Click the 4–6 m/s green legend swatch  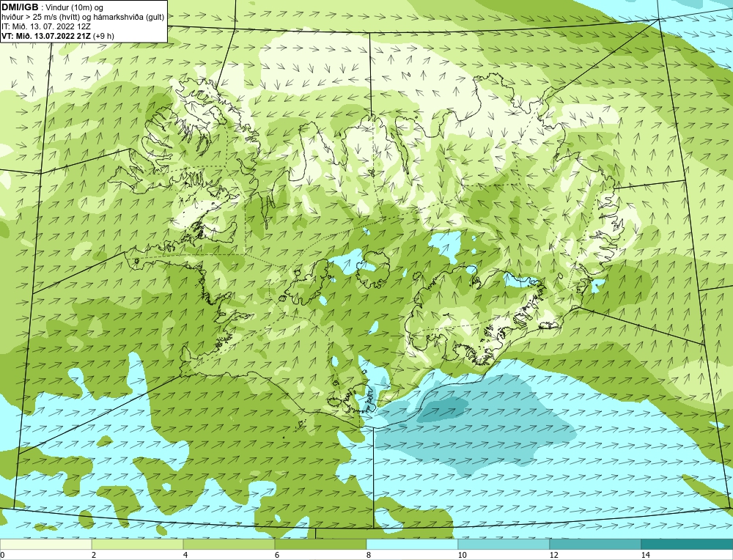tap(229, 544)
